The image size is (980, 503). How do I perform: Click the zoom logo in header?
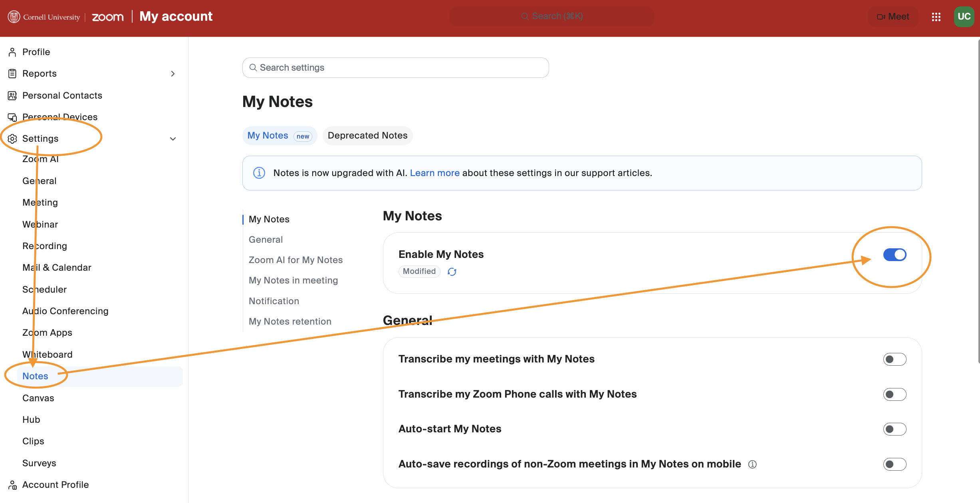pos(108,17)
